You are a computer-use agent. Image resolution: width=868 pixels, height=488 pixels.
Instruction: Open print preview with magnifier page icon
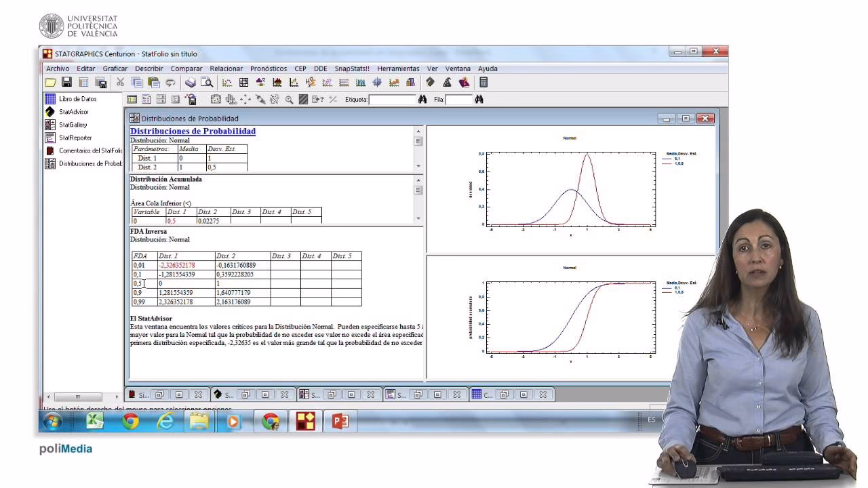click(x=207, y=83)
